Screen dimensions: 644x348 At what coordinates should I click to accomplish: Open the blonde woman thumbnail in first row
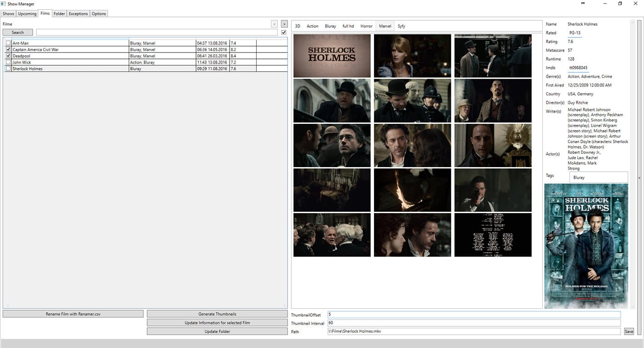pyautogui.click(x=412, y=56)
